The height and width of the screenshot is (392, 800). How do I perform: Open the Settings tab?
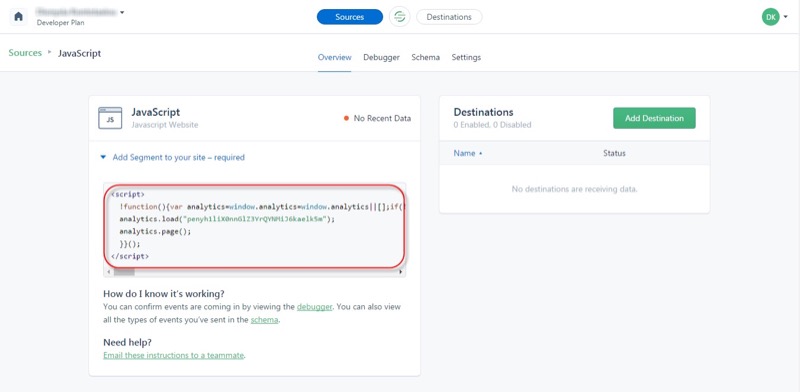[466, 57]
